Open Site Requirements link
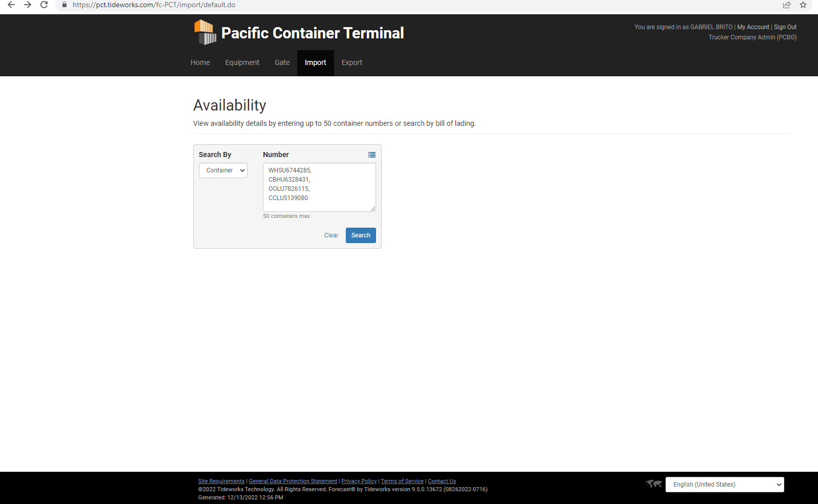 (x=222, y=481)
